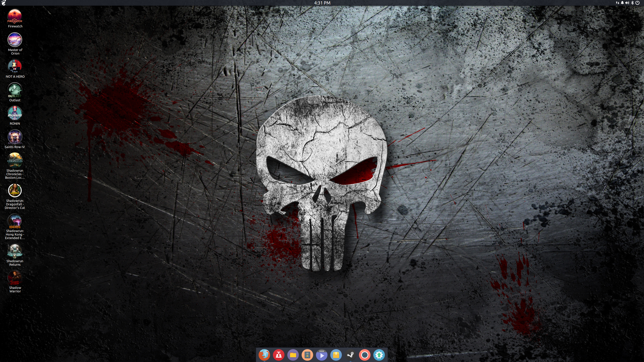
Task: Select Shadowrun: Dragonfall Director's Cut icon
Action: pos(15,196)
